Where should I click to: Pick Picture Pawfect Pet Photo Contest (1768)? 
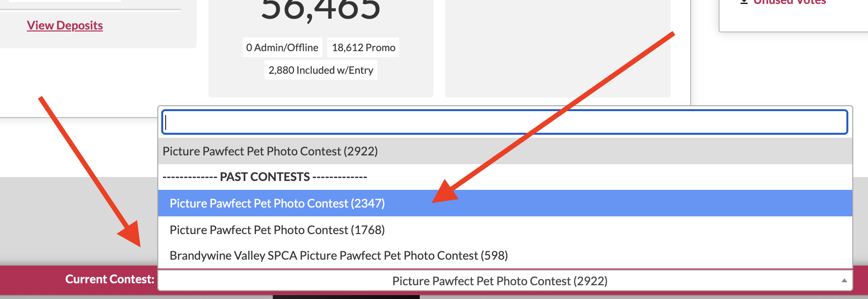pos(277,230)
